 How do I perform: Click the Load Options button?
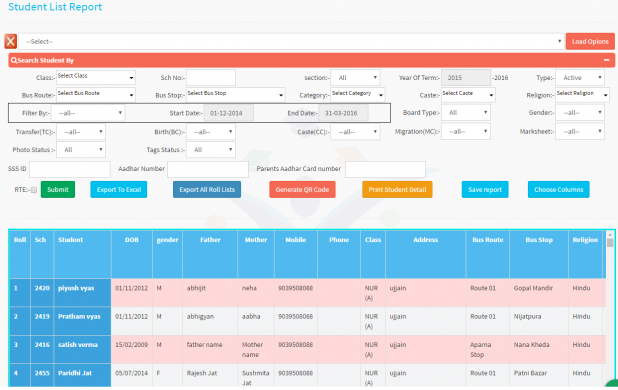[x=590, y=41]
